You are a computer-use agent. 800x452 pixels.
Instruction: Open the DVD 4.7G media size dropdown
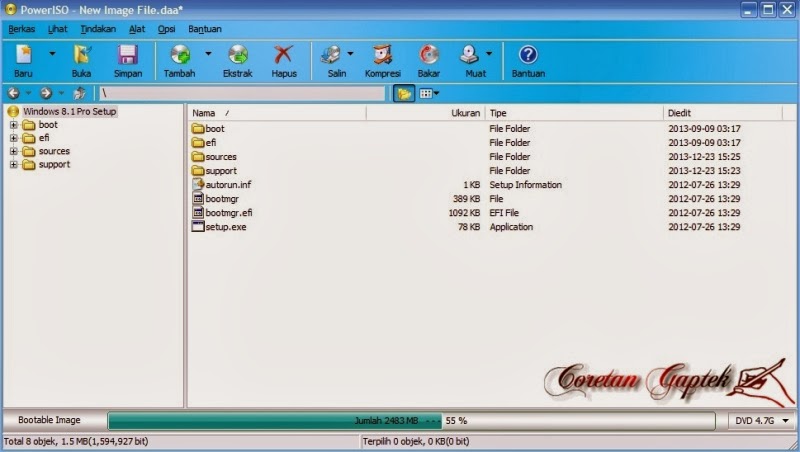click(786, 421)
